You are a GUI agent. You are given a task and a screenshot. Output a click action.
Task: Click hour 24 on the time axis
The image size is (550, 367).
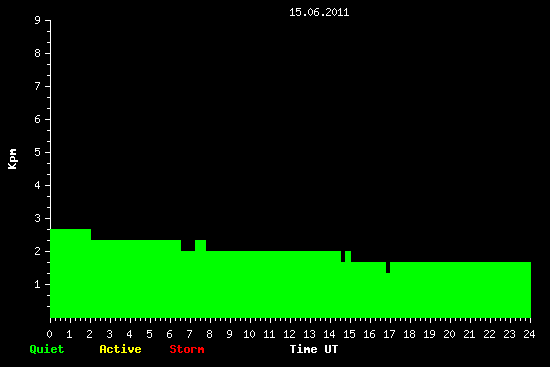(x=529, y=334)
